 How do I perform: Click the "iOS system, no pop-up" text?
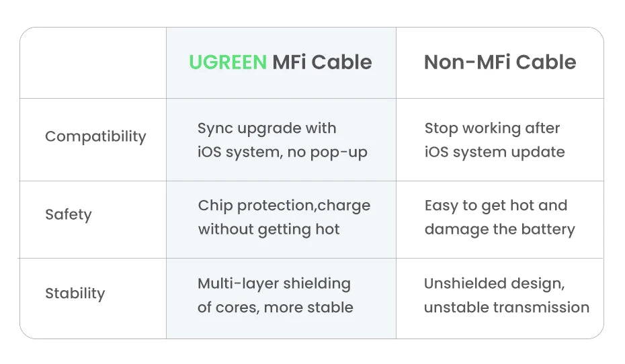pyautogui.click(x=282, y=152)
